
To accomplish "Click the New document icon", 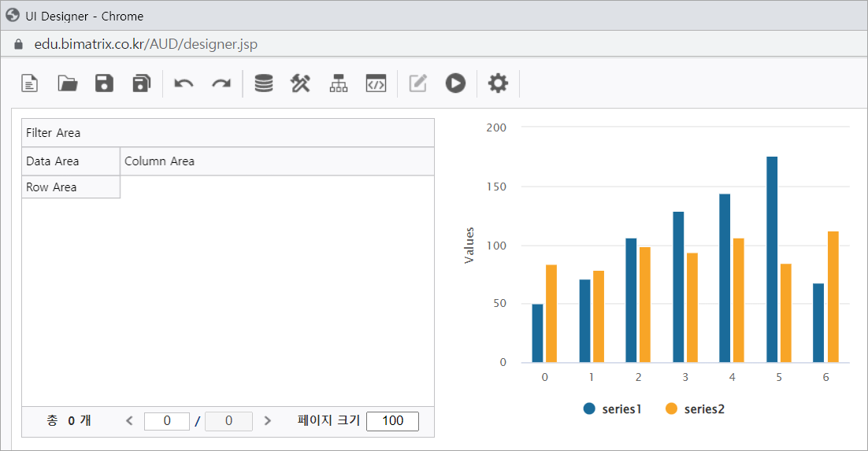I will (29, 83).
